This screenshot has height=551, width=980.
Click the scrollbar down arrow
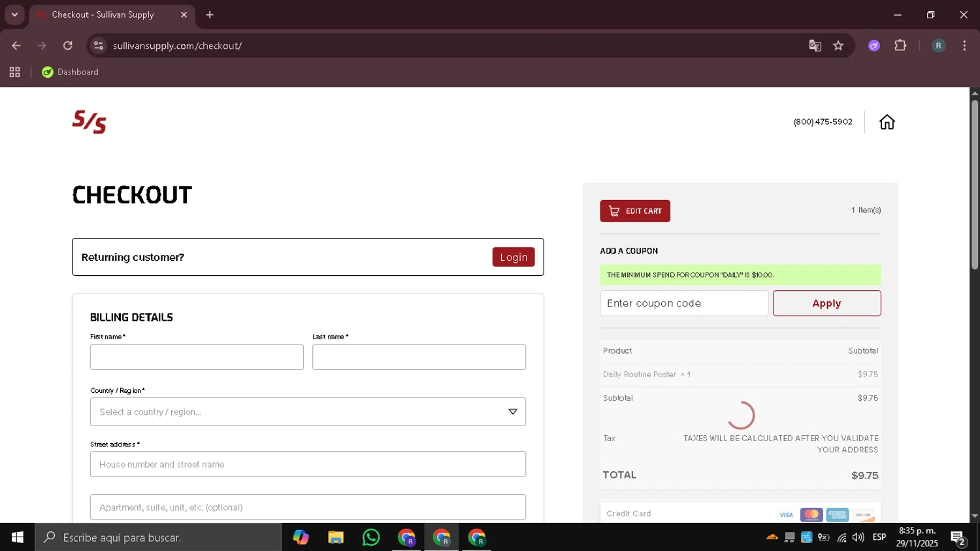[x=974, y=516]
